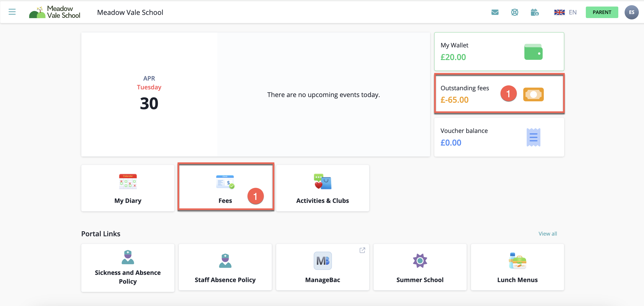
Task: Open the calendar icon in header
Action: [534, 12]
